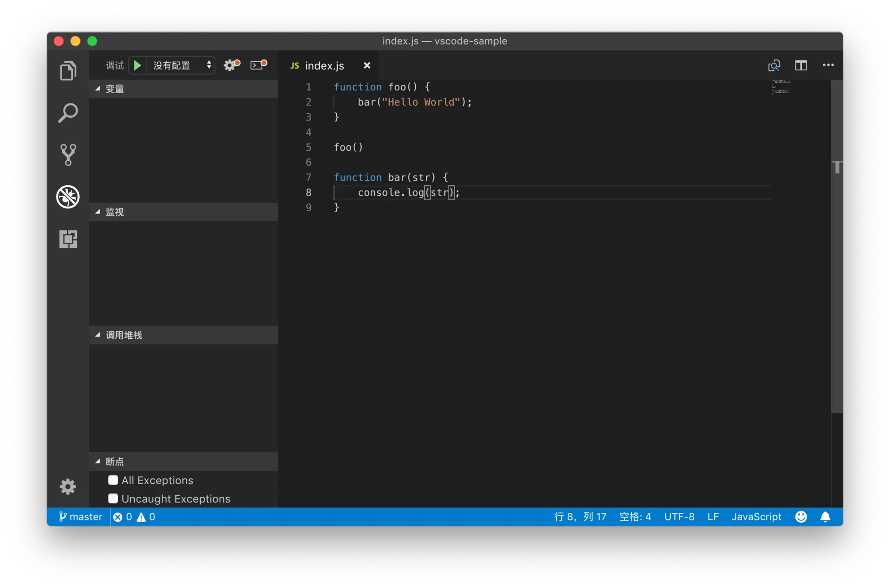Open the Search view in activity bar
The width and height of the screenshot is (890, 588).
click(68, 113)
